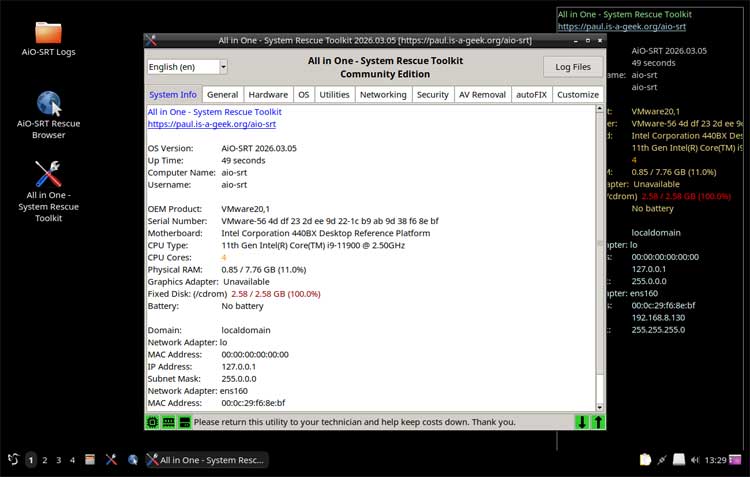Click the OS Version value AiO-SRT 2026.03.05
The height and width of the screenshot is (477, 750).
coord(259,148)
